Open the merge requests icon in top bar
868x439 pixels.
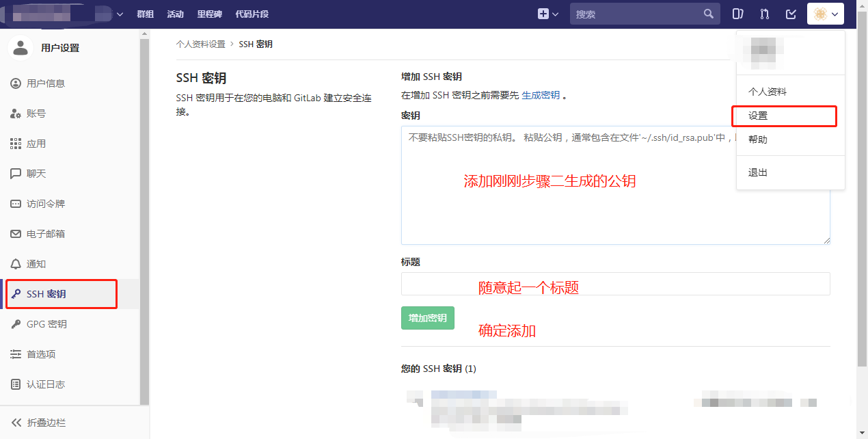[x=765, y=14]
